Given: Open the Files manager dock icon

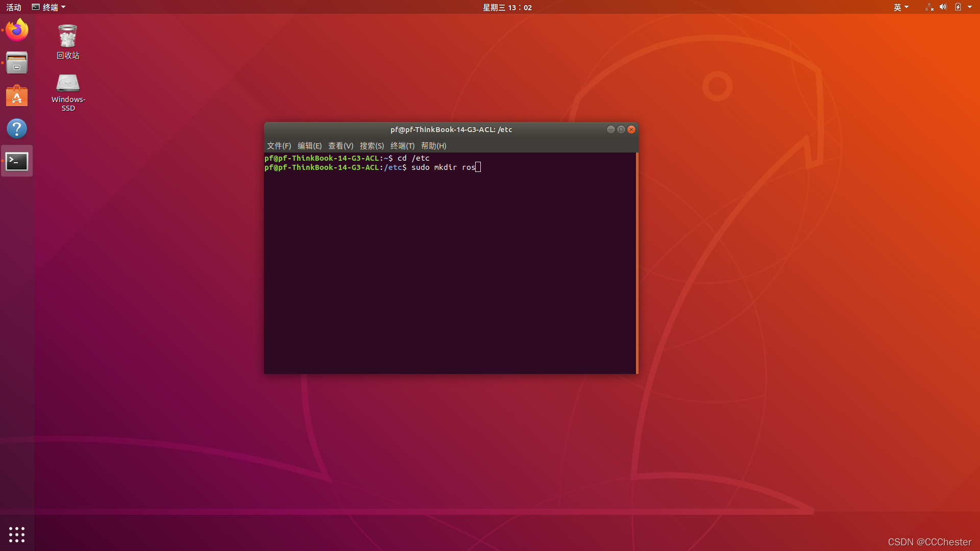Looking at the screenshot, I should click(x=17, y=63).
